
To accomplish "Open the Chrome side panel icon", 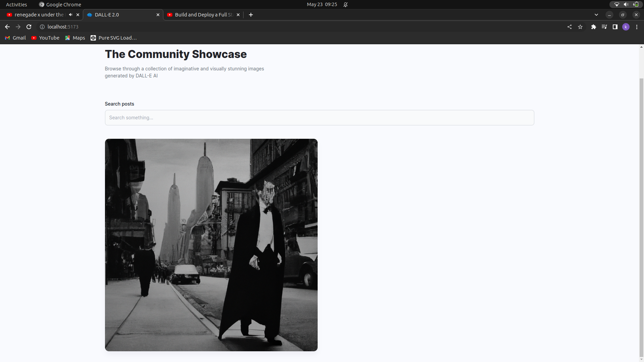I will coord(615,27).
